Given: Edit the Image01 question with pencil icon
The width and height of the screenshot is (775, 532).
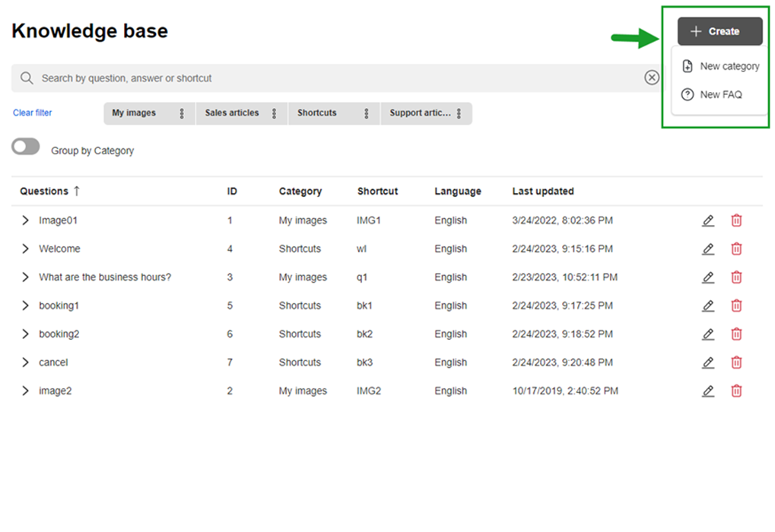Looking at the screenshot, I should click(x=708, y=221).
